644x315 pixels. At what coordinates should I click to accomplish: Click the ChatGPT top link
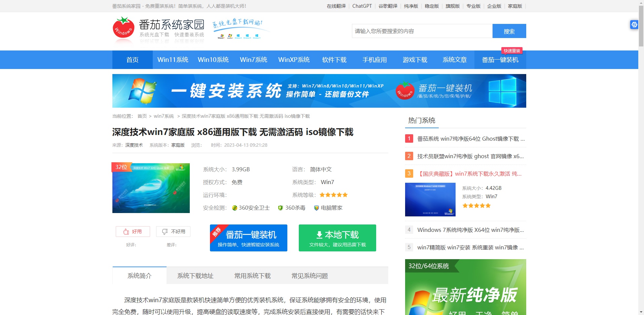362,6
